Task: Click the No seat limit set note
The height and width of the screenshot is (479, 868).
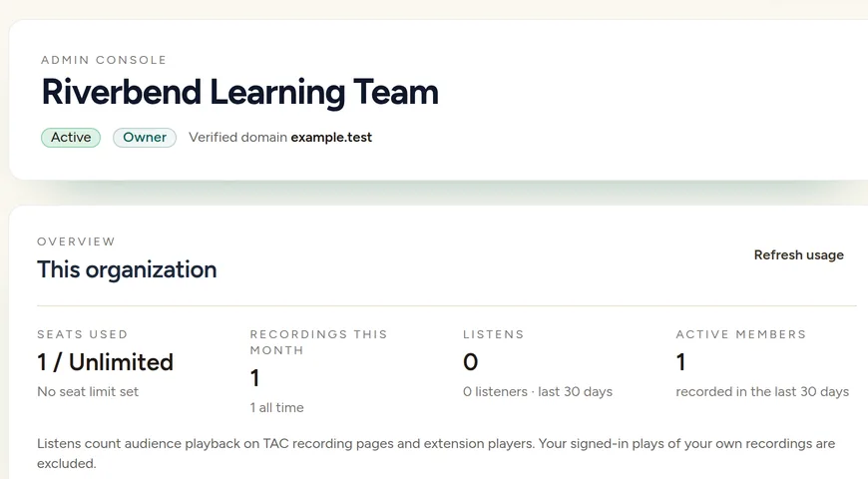Action: tap(88, 391)
